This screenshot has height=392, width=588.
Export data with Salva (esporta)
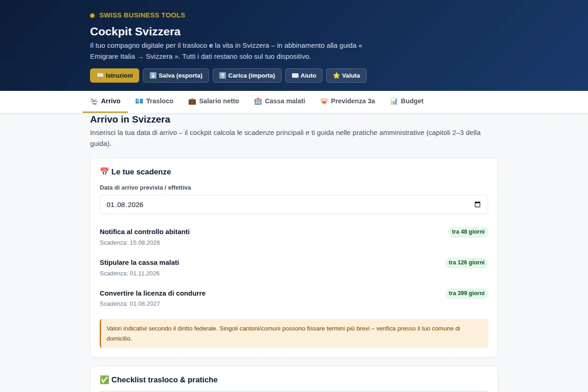(176, 75)
